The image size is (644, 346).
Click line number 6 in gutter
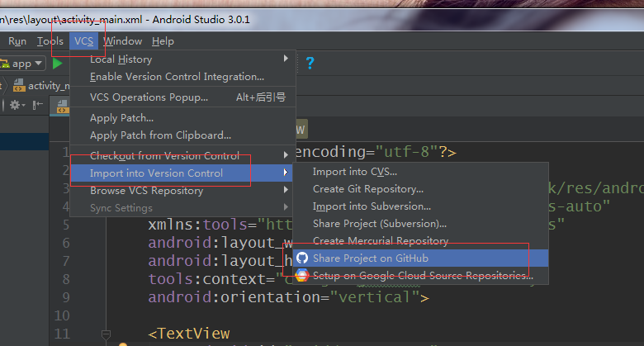pyautogui.click(x=66, y=243)
